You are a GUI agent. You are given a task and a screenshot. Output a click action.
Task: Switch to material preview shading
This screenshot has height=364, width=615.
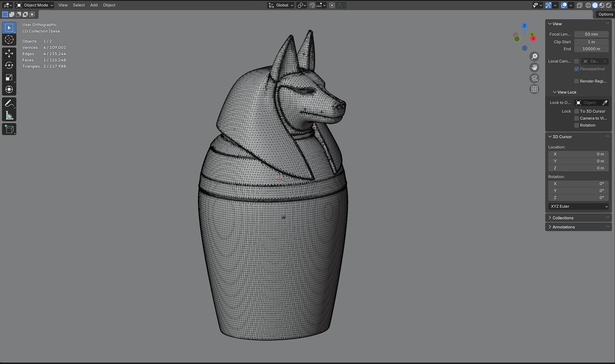(601, 5)
